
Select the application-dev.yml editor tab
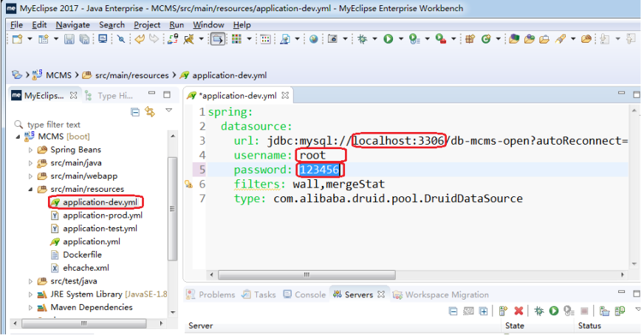click(238, 96)
